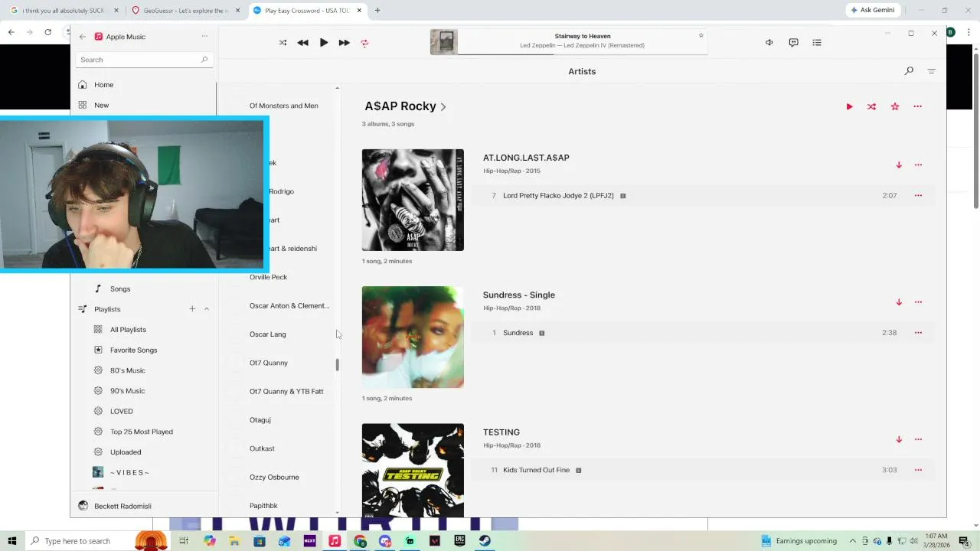Viewport: 980px width, 551px height.
Task: Open the Artists view search icon
Action: coord(909,71)
